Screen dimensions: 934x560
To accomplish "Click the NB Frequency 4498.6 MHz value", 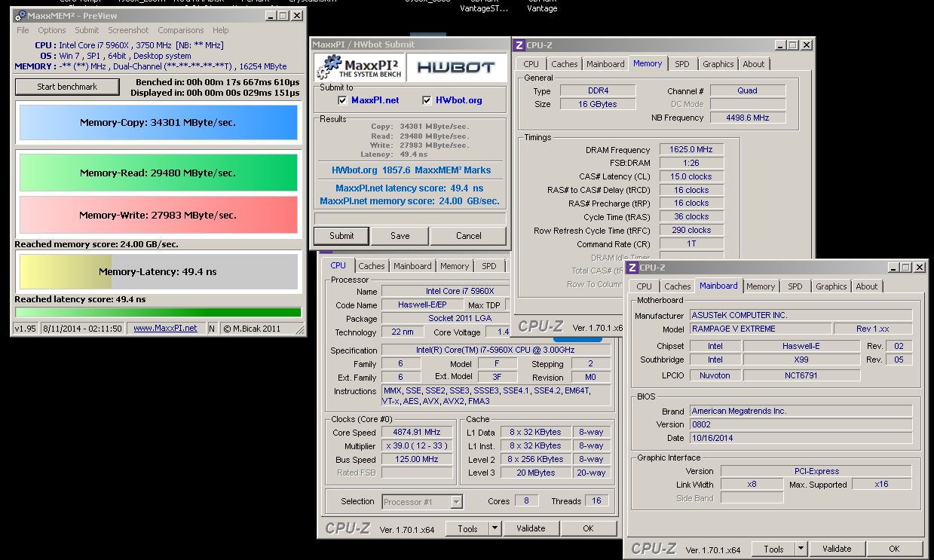I will 748,118.
